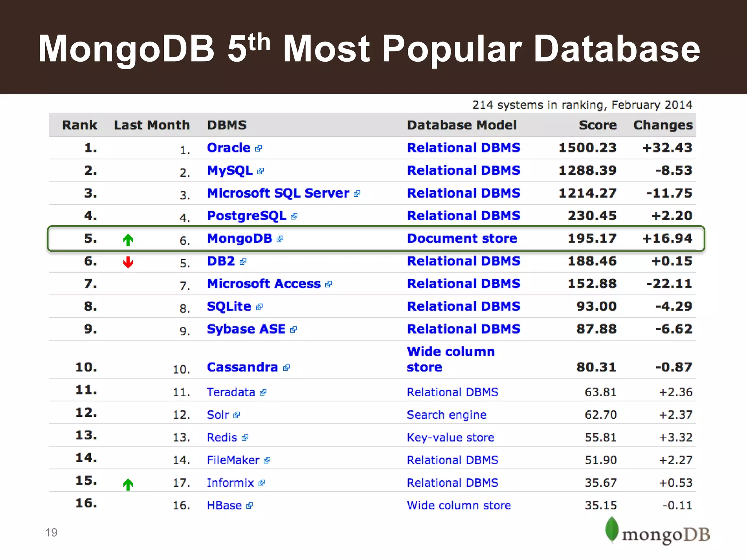Click the score 35.15 for HBase
Screen dimensions: 747x560
601,505
